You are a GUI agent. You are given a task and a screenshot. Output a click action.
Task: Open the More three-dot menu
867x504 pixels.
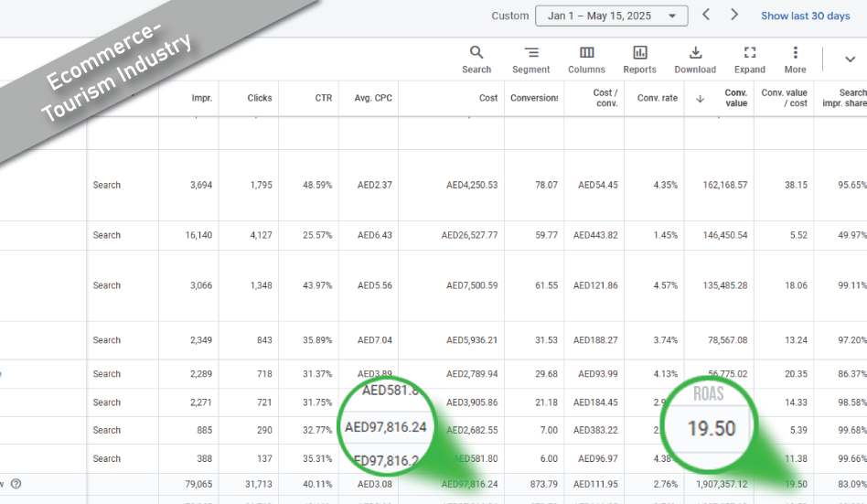[x=795, y=53]
